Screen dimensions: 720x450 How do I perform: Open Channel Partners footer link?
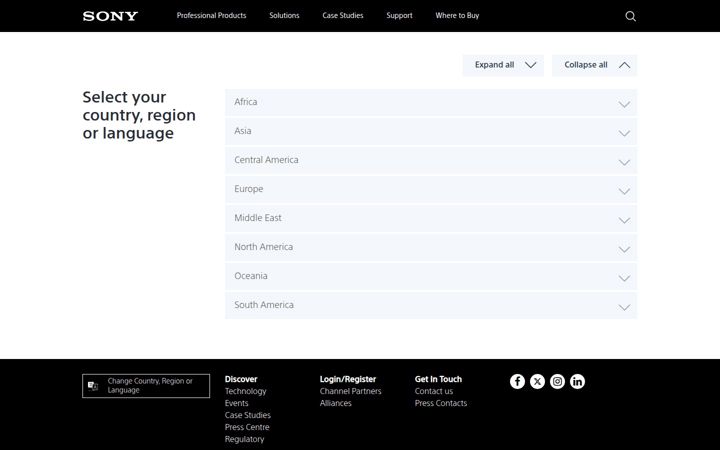[x=350, y=391]
